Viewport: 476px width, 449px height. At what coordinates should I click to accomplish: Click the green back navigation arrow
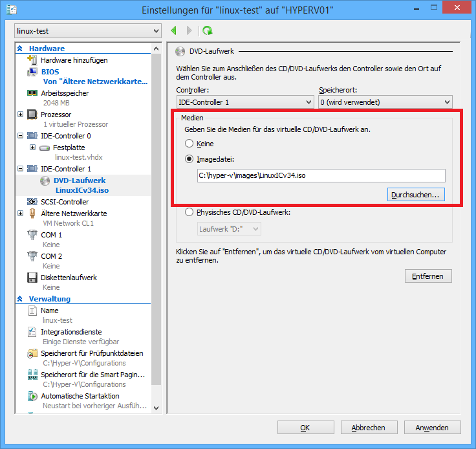(174, 30)
